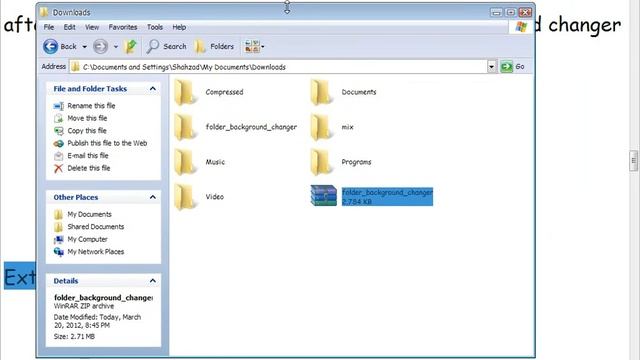The width and height of the screenshot is (640, 360).
Task: Open the View menu
Action: pos(92,27)
